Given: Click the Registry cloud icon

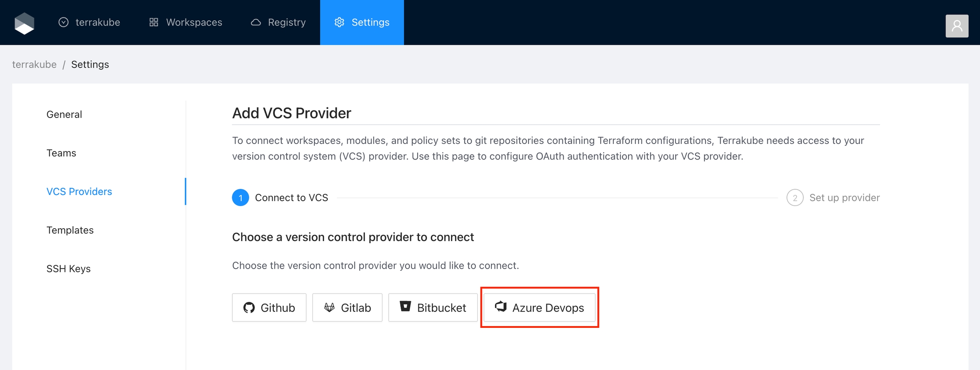Looking at the screenshot, I should pos(256,22).
